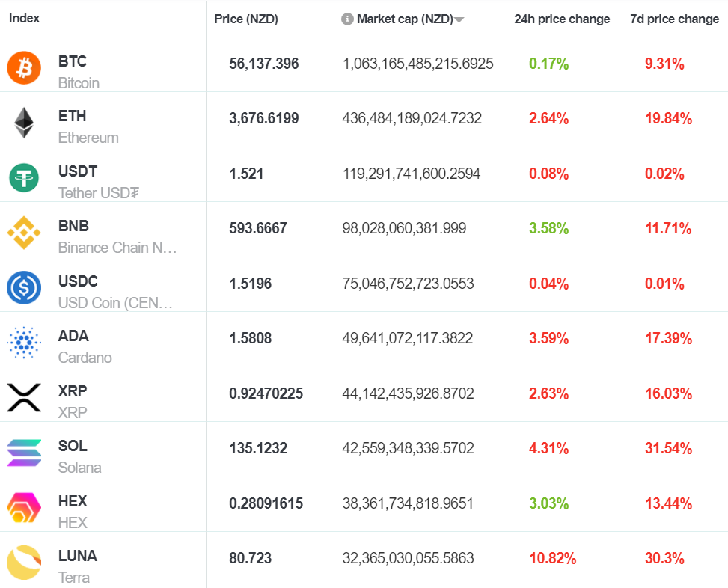728x588 pixels.
Task: Select the USD Coin (CEN… name text
Action: [x=115, y=303]
